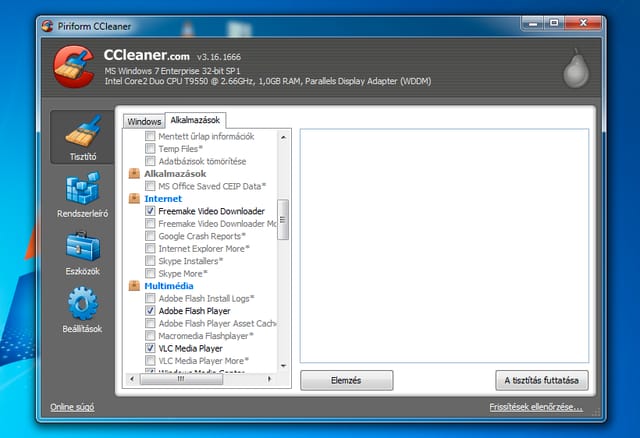Check Skype More option
The height and width of the screenshot is (438, 640).
coord(150,273)
